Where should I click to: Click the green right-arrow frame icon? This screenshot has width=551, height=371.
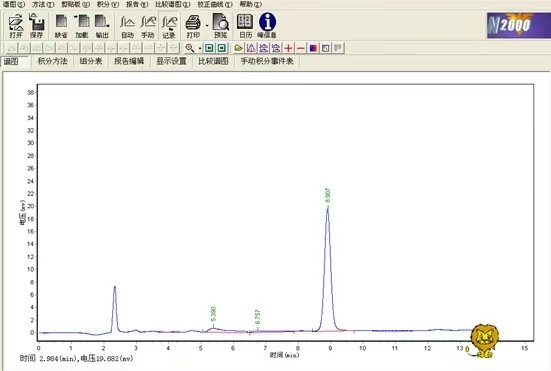pyautogui.click(x=221, y=48)
